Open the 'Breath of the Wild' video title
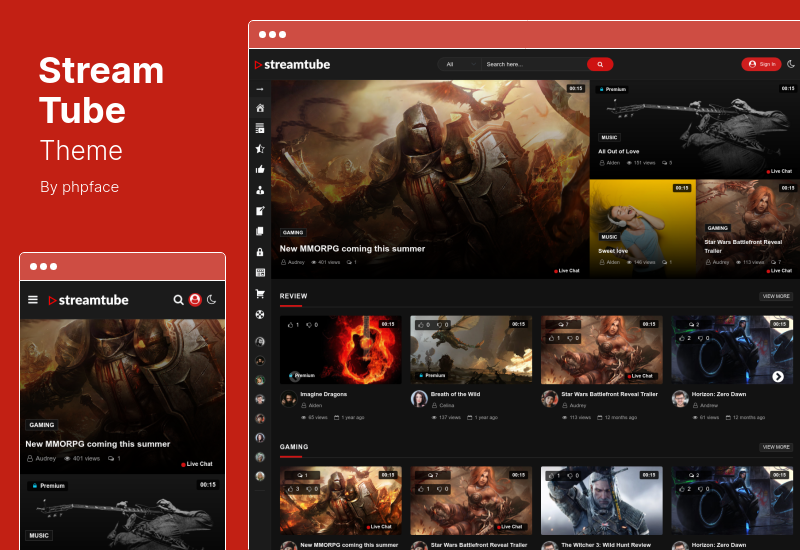 455,394
